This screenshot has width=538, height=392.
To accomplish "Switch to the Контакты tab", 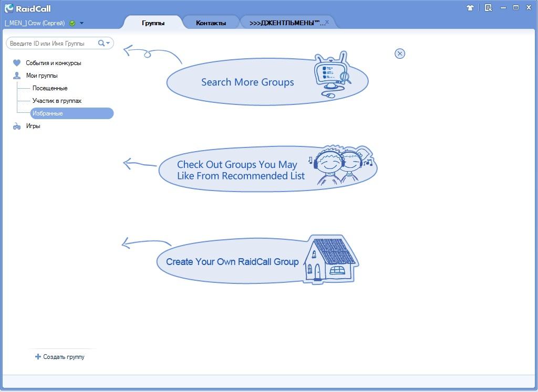I will 211,23.
